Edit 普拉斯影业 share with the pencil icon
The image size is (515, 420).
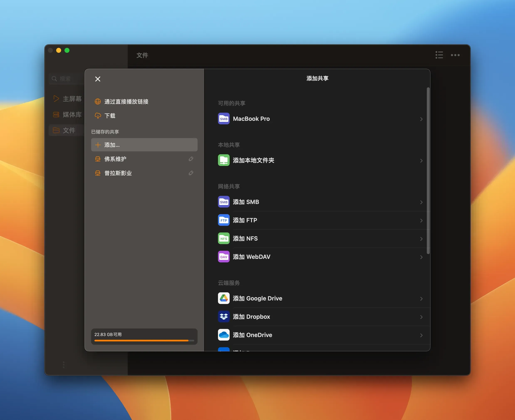[191, 173]
